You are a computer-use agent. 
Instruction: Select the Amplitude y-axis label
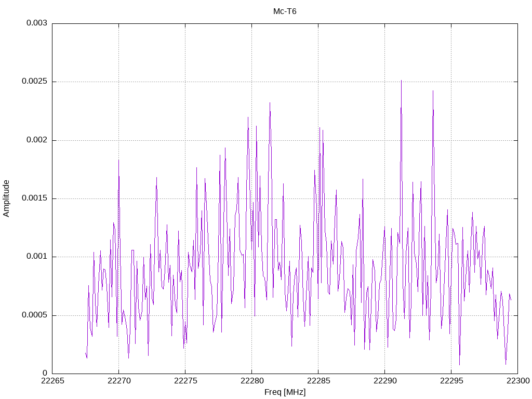tap(6, 198)
